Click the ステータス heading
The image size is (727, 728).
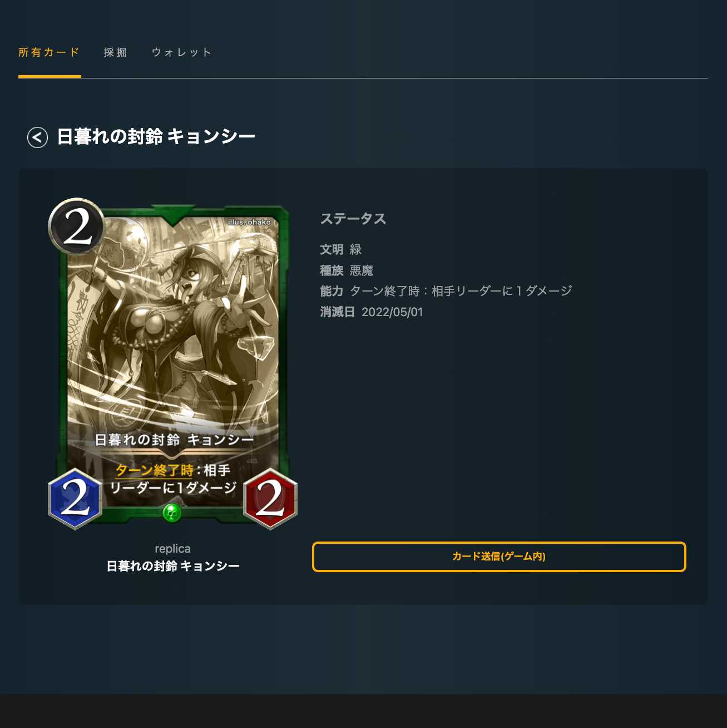[353, 219]
